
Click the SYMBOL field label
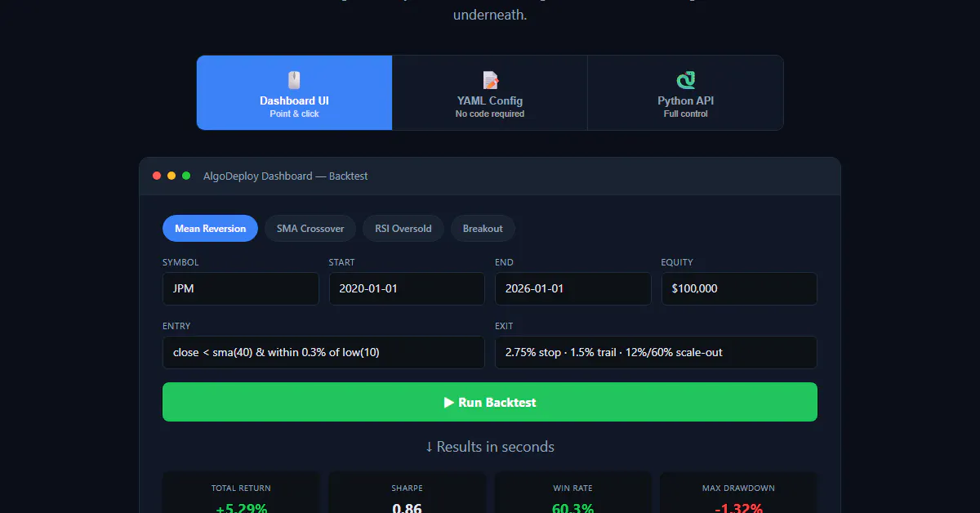[x=180, y=262]
